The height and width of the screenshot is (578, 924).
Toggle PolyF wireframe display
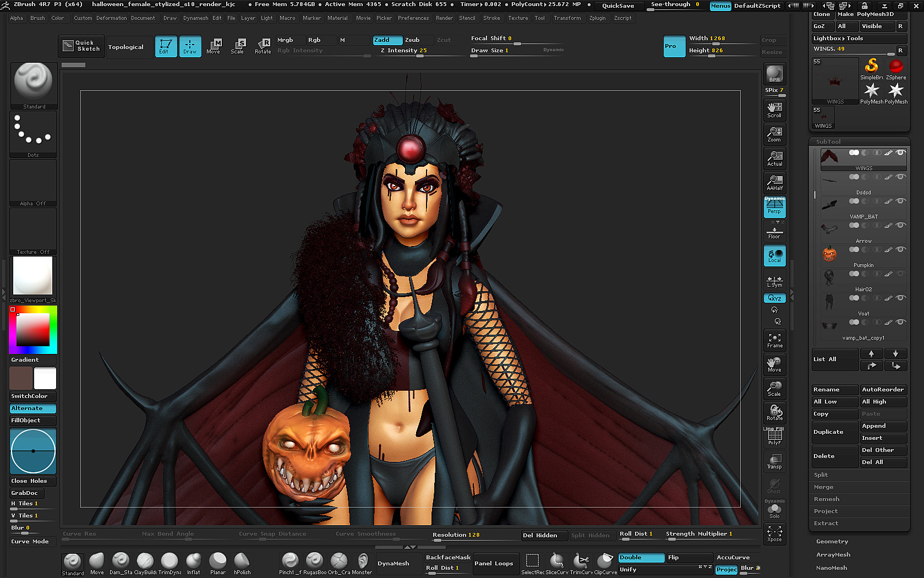coord(774,437)
